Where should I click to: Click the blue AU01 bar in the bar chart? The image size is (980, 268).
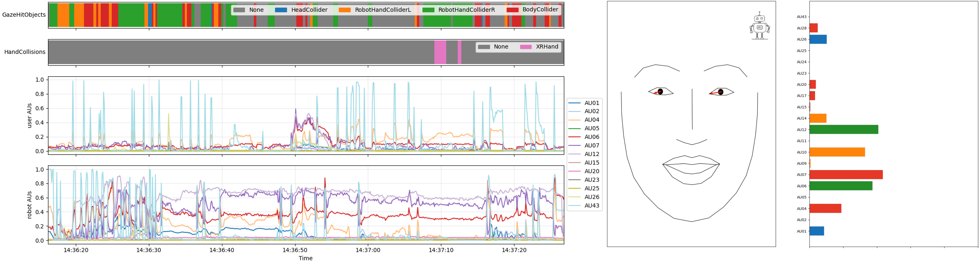click(816, 231)
